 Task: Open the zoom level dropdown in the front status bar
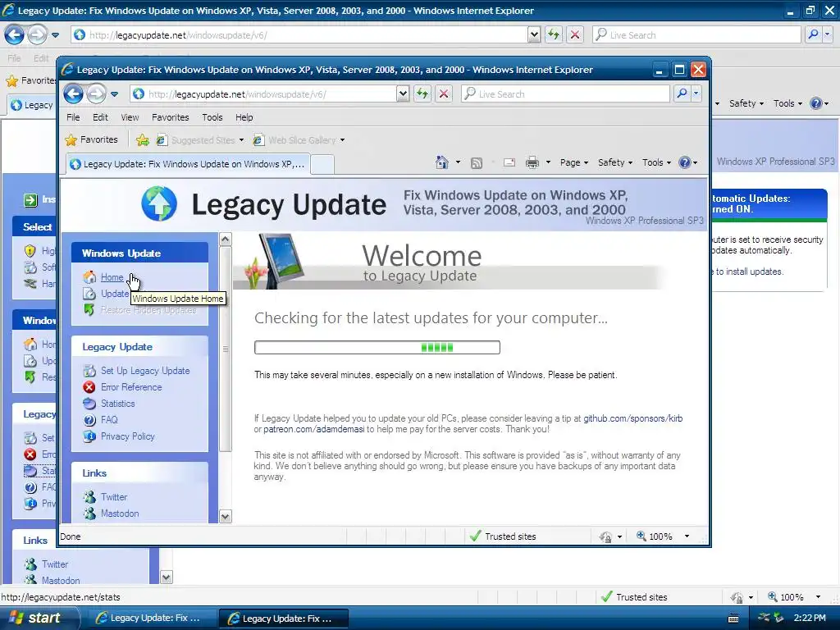click(687, 536)
